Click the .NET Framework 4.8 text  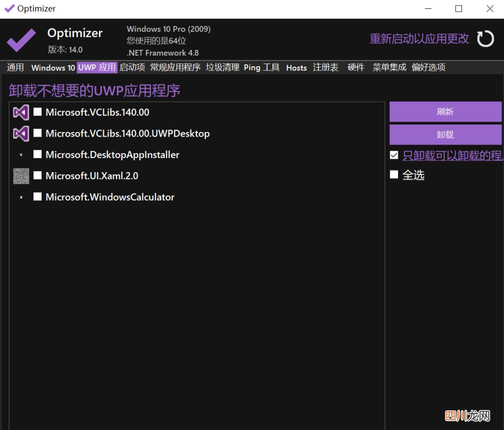[x=163, y=53]
